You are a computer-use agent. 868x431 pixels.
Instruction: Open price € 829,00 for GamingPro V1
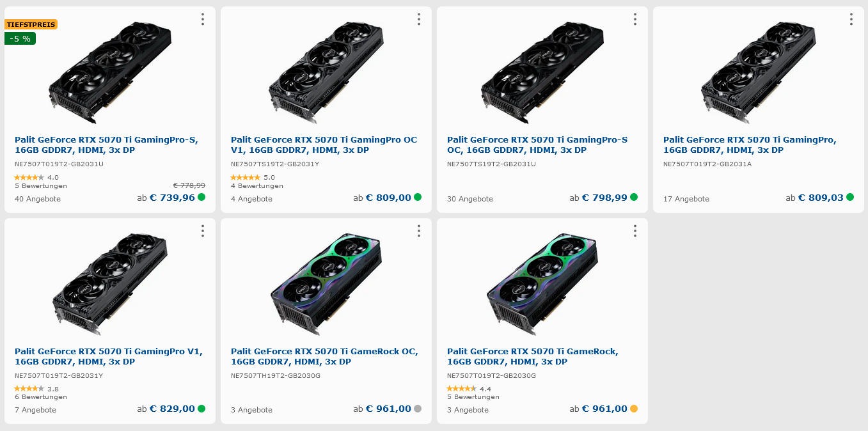pyautogui.click(x=172, y=409)
